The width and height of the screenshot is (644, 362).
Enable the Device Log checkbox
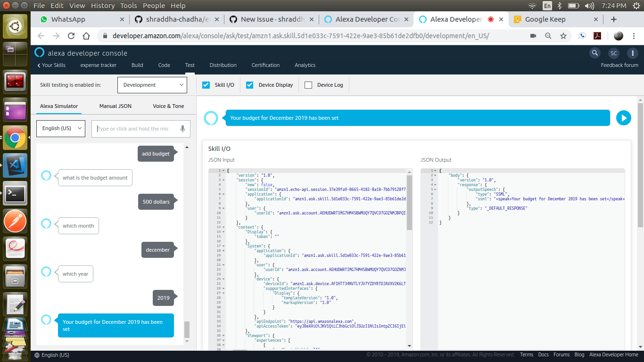(x=309, y=85)
